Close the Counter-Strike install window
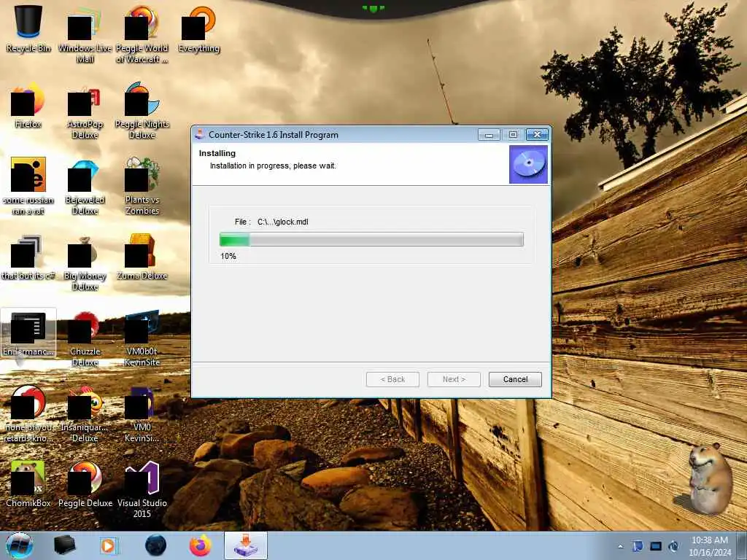This screenshot has width=747, height=560. pyautogui.click(x=537, y=135)
